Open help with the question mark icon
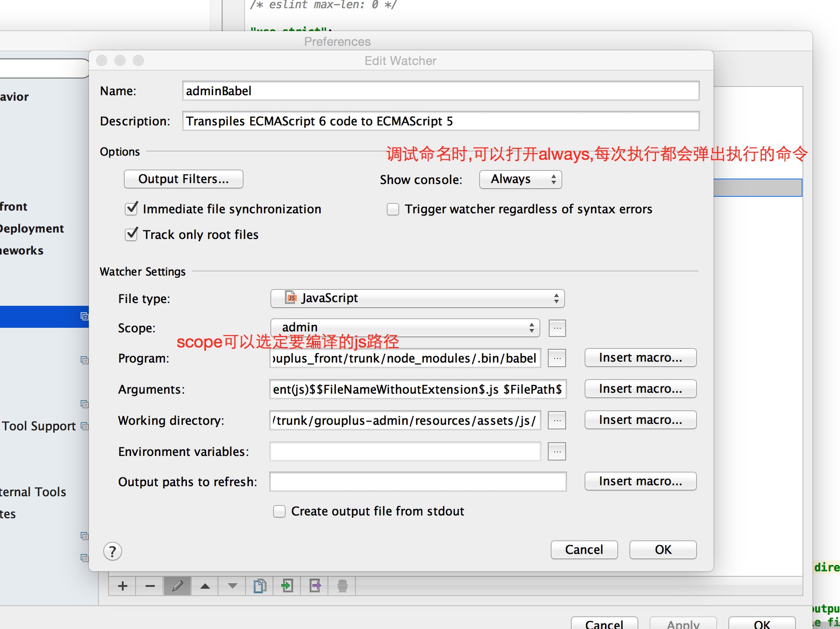The height and width of the screenshot is (629, 840). pyautogui.click(x=113, y=551)
